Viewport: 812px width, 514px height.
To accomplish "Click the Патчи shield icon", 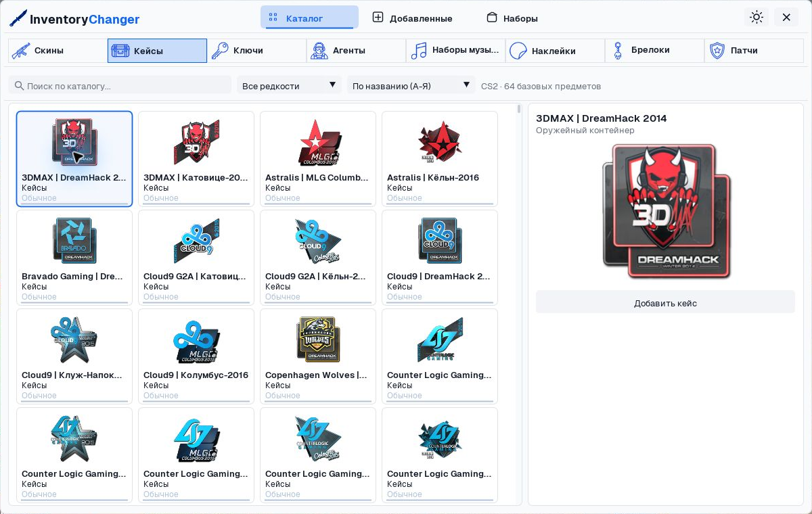I will tap(717, 51).
